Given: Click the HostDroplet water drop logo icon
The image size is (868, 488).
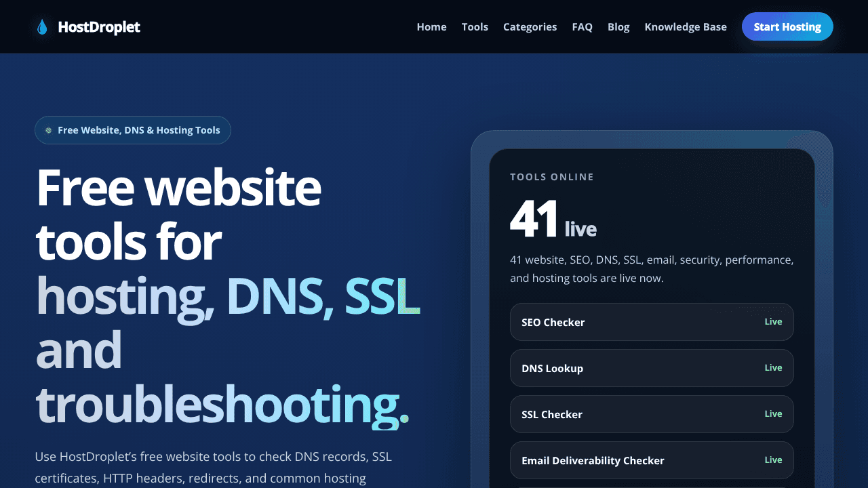Looking at the screenshot, I should [42, 27].
